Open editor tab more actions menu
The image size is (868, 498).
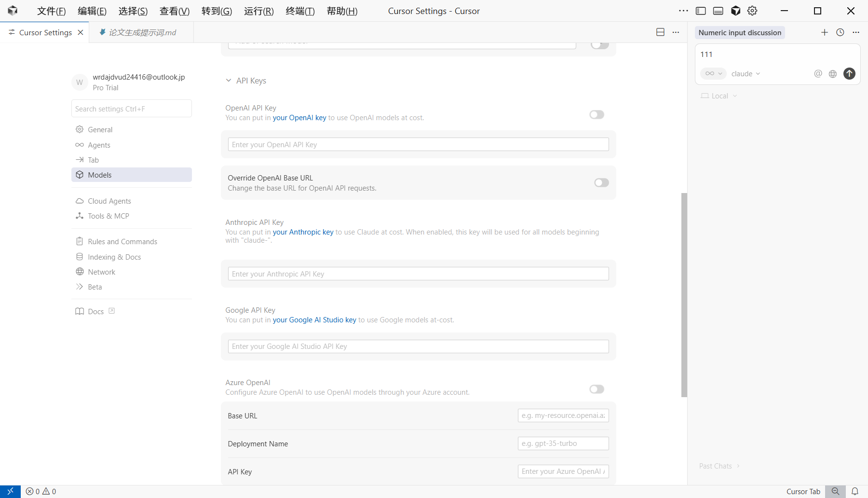(x=676, y=32)
